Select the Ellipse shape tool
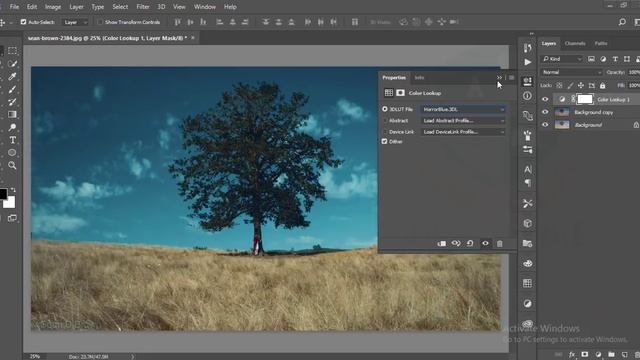Viewport: 640px width, 360px height. [x=12, y=153]
